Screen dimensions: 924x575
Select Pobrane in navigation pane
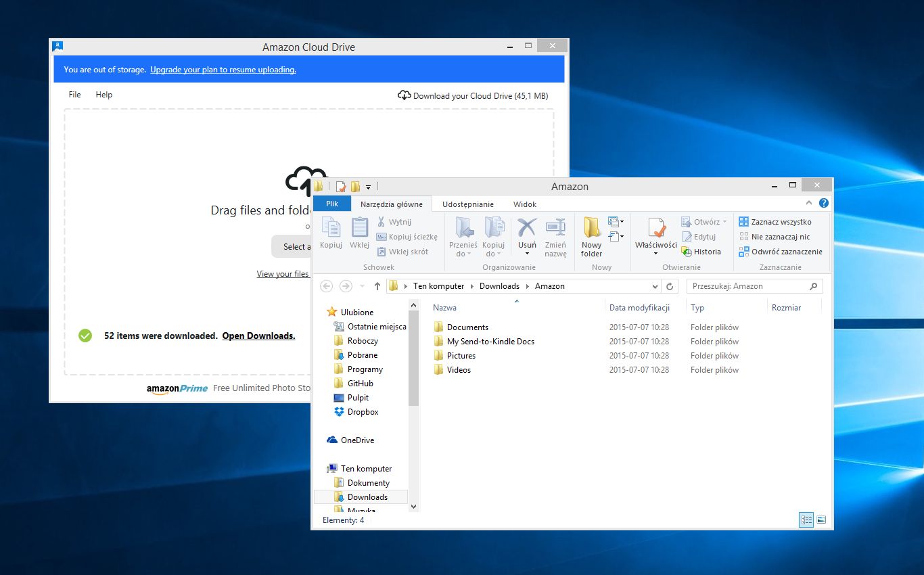click(x=363, y=355)
